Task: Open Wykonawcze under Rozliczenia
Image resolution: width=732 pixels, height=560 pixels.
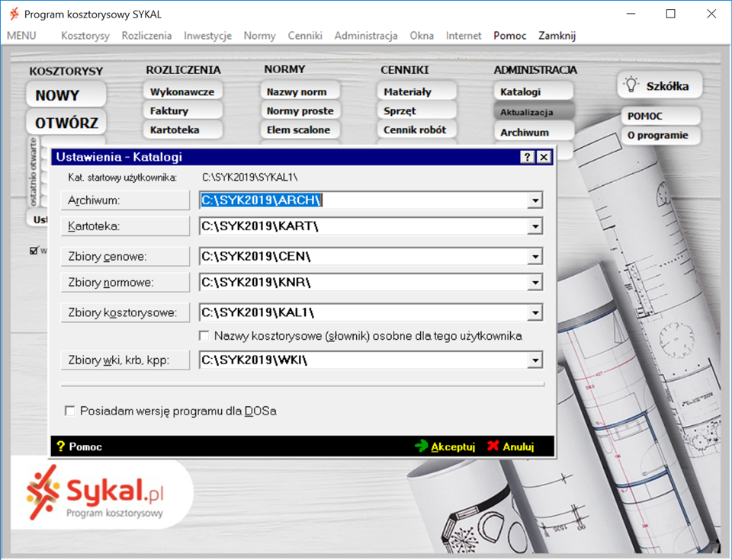Action: 182,91
